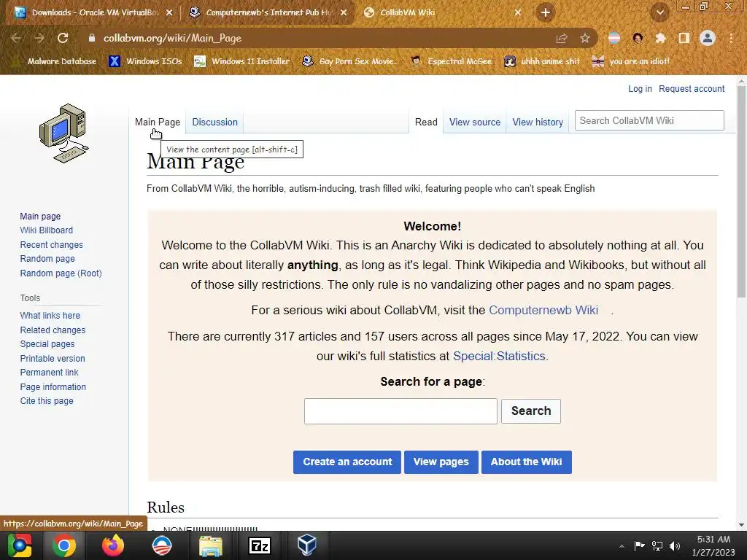The height and width of the screenshot is (560, 747).
Task: Open the View history tab
Action: tap(538, 122)
